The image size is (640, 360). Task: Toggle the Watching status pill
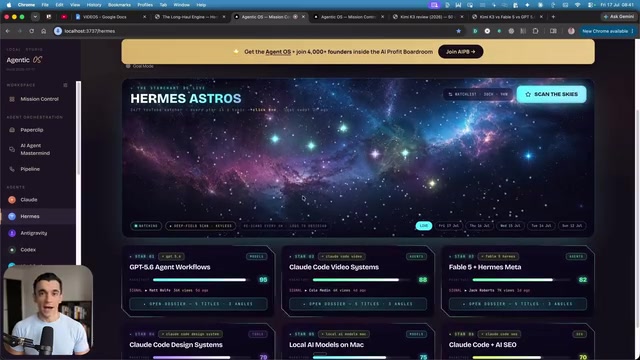[x=146, y=226]
